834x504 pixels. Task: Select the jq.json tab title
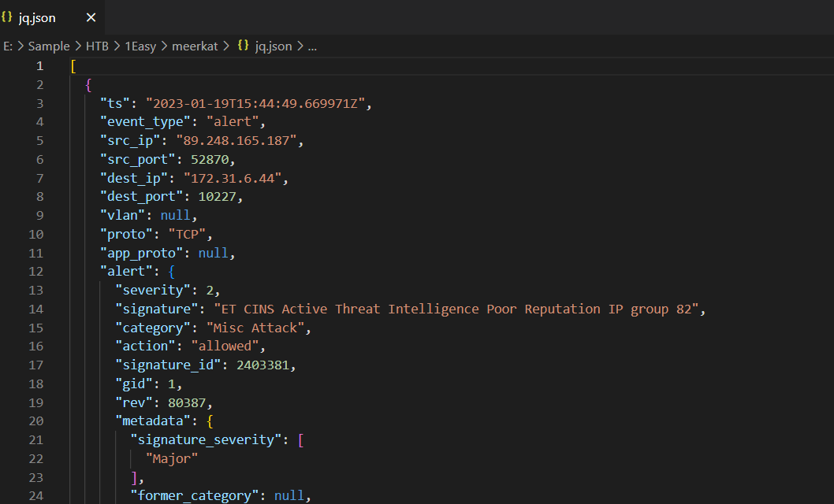pos(37,17)
